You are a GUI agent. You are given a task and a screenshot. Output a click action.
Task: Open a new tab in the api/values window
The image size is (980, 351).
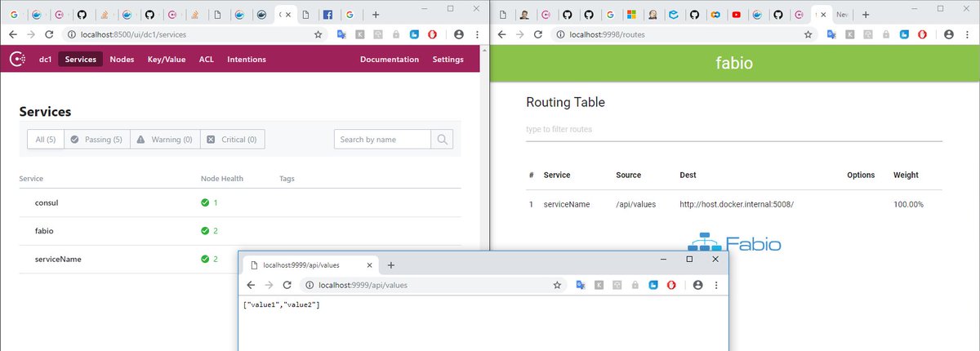click(x=391, y=265)
